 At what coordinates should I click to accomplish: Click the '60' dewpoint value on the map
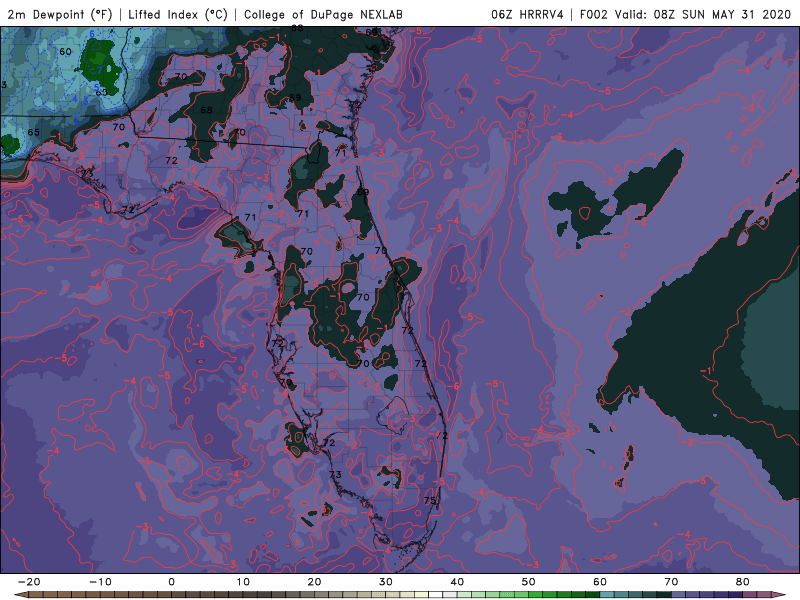tap(65, 52)
